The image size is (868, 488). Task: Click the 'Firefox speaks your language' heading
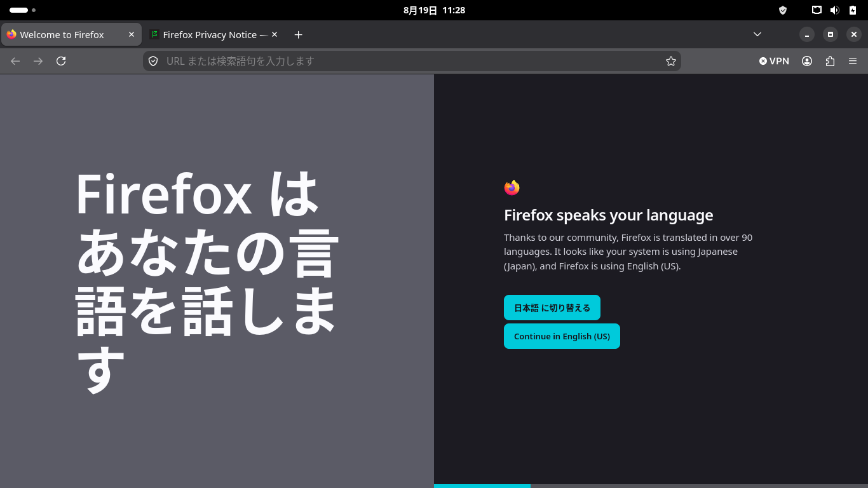click(609, 215)
